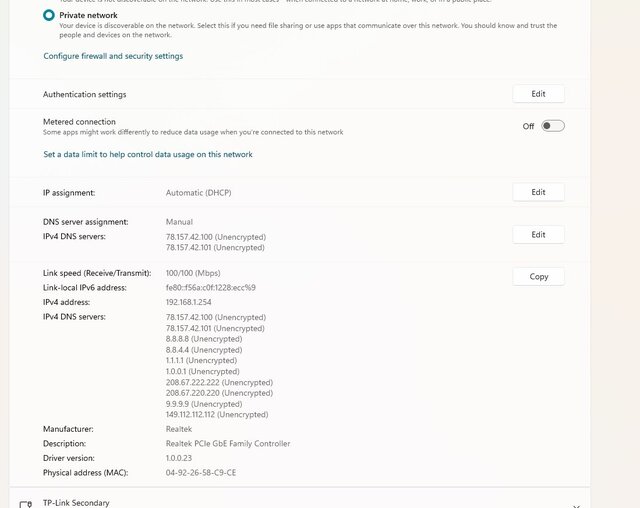640x508 pixels.
Task: Click the Realtek PCIe GbE Family Controller description
Action: pyautogui.click(x=228, y=444)
